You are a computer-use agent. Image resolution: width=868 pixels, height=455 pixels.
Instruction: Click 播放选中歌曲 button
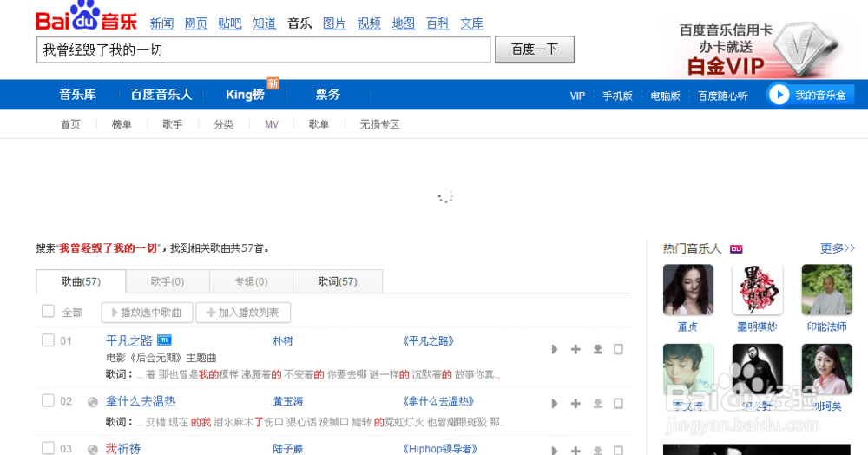click(147, 313)
